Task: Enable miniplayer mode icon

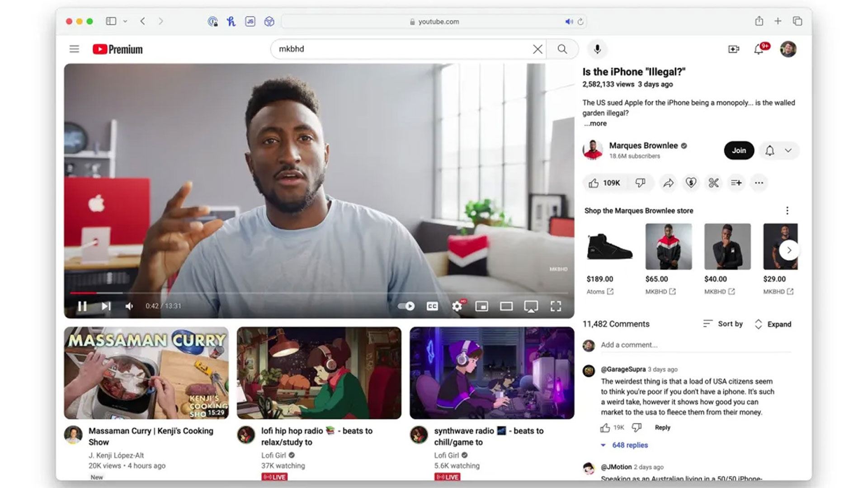Action: (x=481, y=306)
